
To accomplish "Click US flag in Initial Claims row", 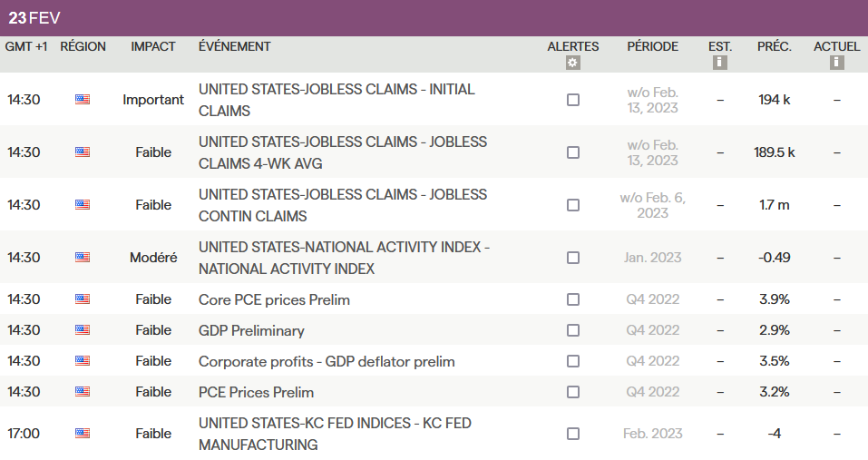I will [83, 100].
